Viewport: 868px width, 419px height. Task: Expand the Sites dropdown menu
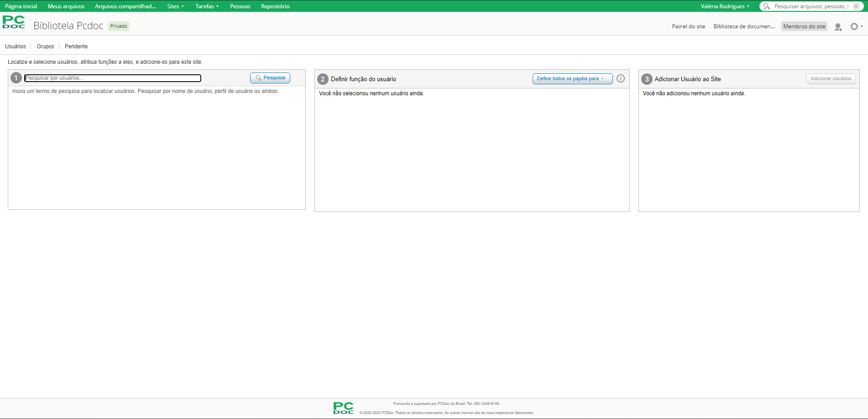click(x=175, y=6)
